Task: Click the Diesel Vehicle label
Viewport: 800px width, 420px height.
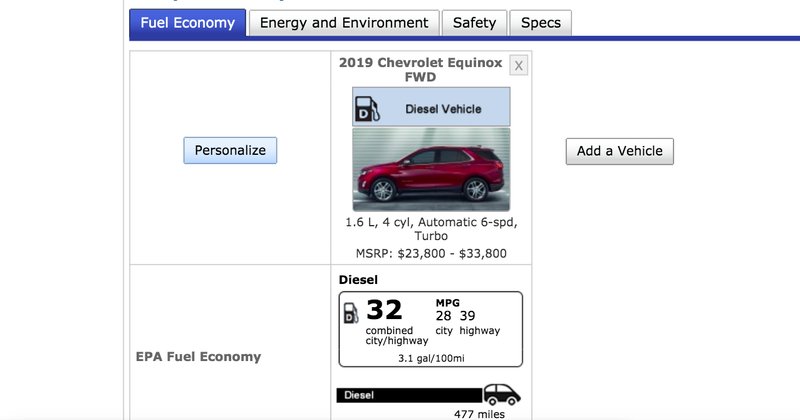Action: tap(443, 109)
